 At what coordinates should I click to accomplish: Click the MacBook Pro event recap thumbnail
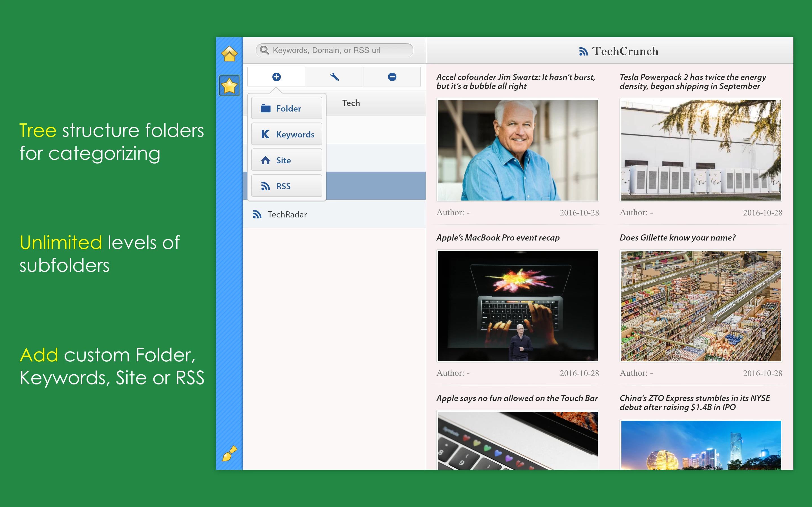[517, 306]
